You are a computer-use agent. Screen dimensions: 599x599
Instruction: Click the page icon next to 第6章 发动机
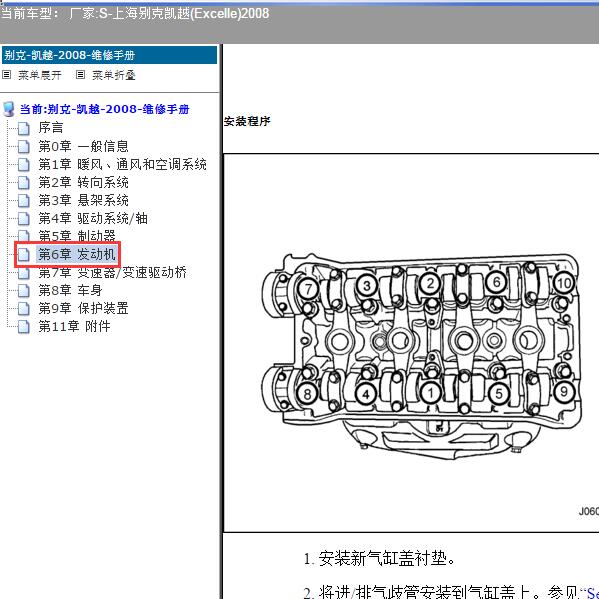click(24, 254)
